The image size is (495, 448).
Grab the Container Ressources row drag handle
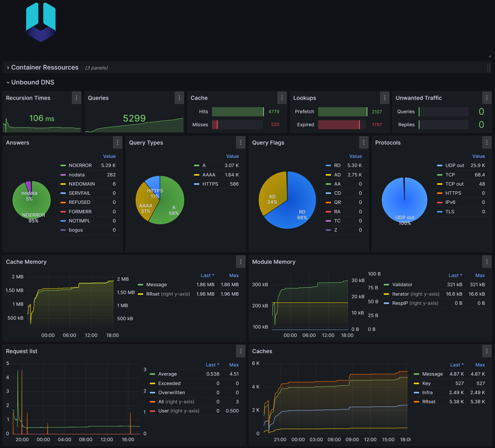pos(488,67)
